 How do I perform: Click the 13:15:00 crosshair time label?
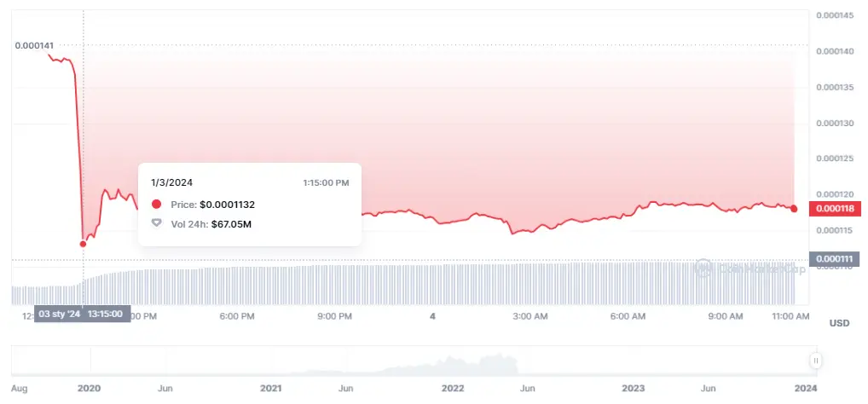click(x=107, y=314)
